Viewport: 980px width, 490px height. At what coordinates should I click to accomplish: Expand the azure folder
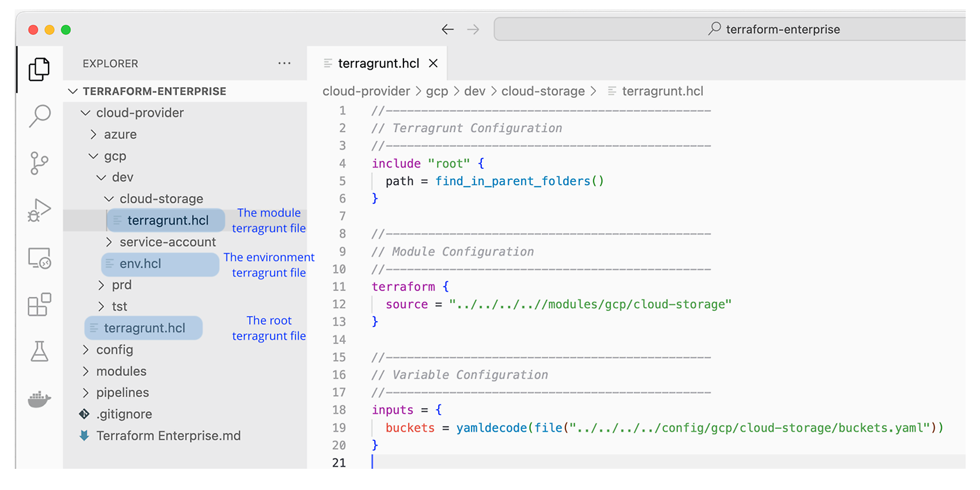(x=93, y=134)
